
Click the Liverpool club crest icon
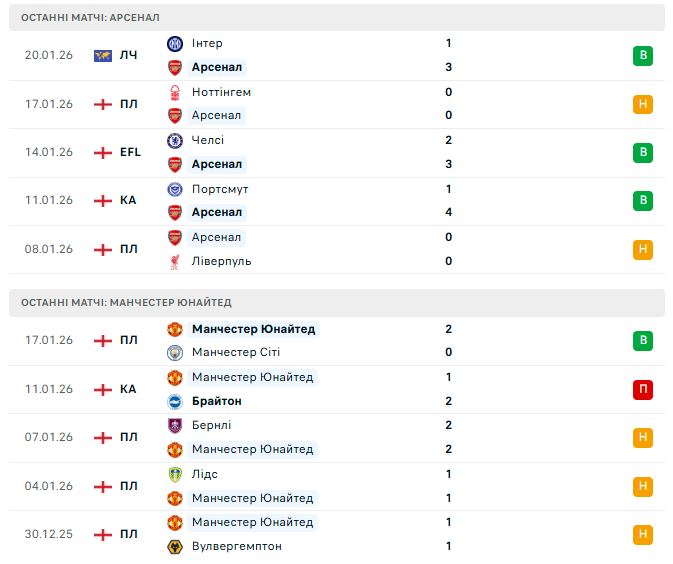tap(174, 261)
